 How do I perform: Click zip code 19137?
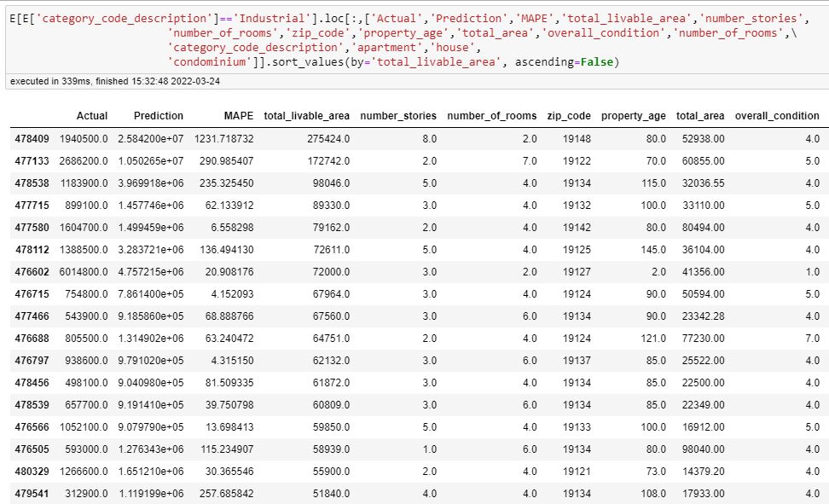pos(577,361)
